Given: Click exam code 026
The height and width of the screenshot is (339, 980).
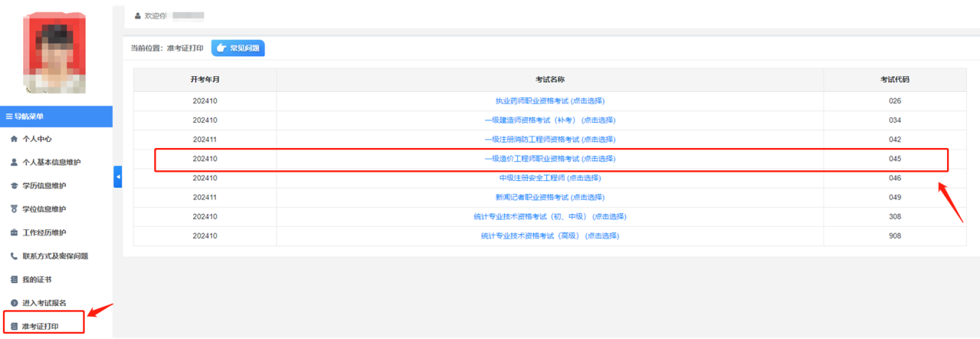Looking at the screenshot, I should (x=895, y=101).
